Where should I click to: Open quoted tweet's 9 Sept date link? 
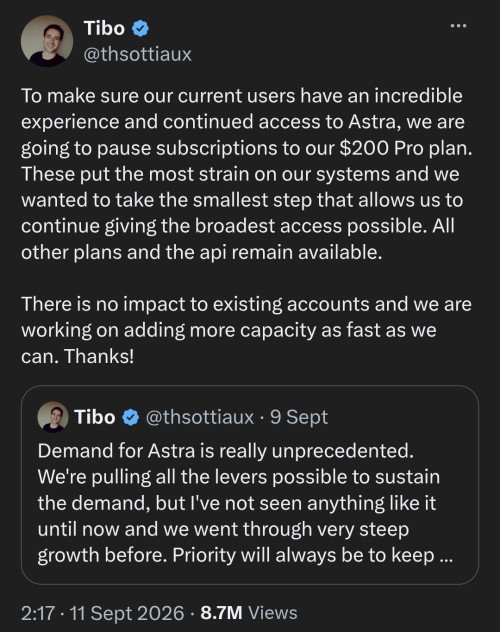(299, 417)
